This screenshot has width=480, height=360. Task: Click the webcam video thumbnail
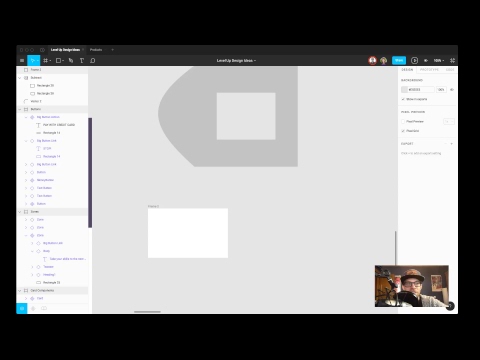[411, 286]
